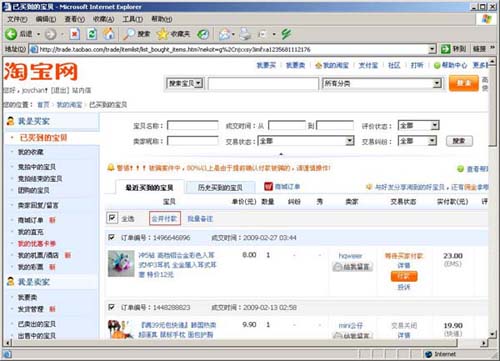Print the page with printer icon
This screenshot has width=500, height=361.
[x=246, y=34]
